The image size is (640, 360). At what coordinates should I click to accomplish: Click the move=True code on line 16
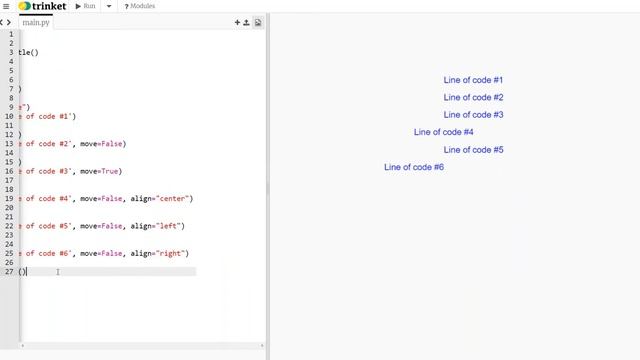point(99,171)
